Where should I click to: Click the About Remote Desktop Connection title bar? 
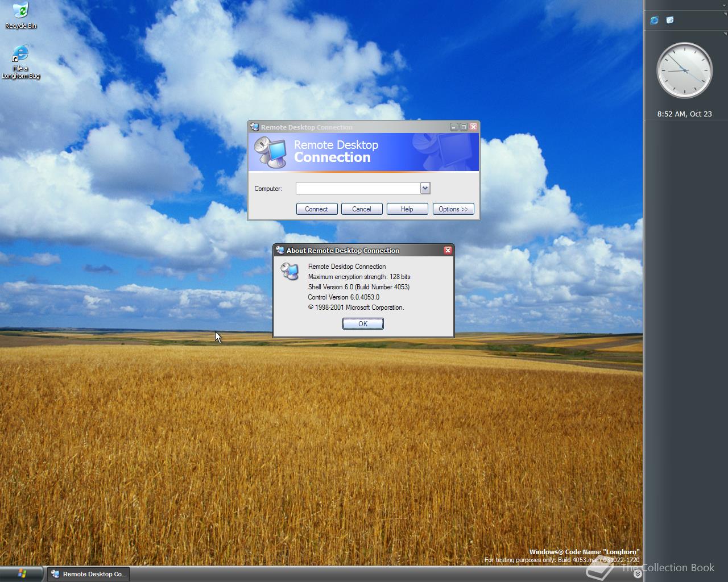pyautogui.click(x=363, y=250)
